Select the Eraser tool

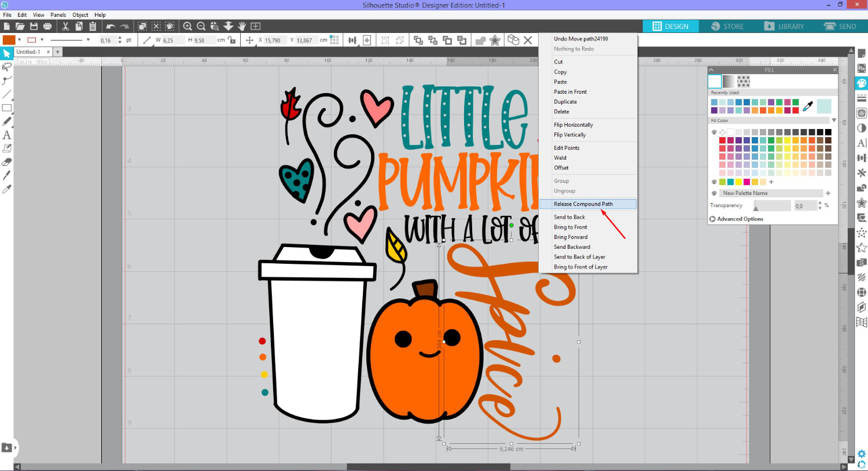pyautogui.click(x=7, y=162)
